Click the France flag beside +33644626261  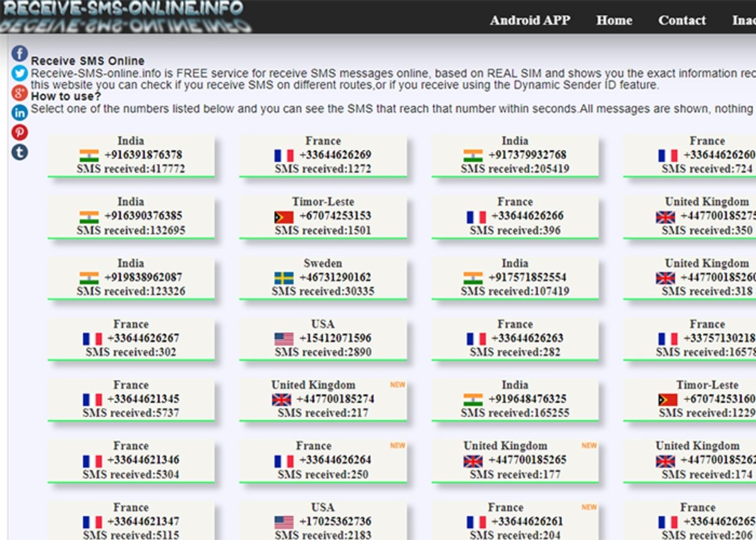tap(476, 522)
